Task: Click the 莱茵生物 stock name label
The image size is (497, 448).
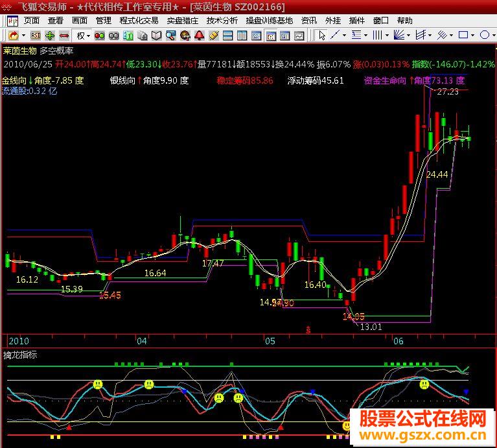Action: click(x=19, y=51)
